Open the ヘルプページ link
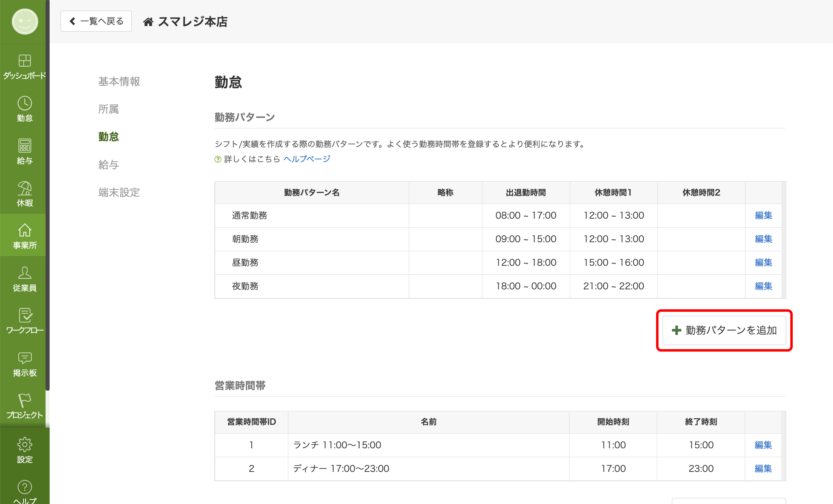 coord(307,159)
